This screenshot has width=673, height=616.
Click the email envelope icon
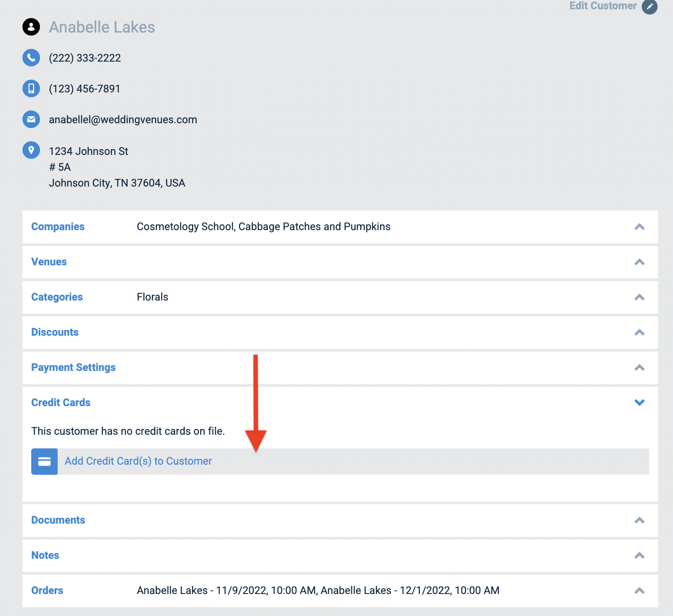(31, 119)
